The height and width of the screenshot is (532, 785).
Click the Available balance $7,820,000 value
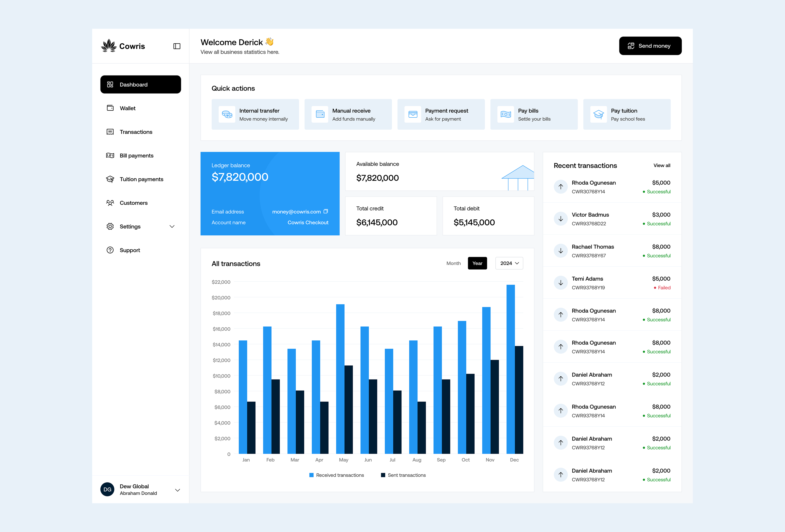[377, 178]
